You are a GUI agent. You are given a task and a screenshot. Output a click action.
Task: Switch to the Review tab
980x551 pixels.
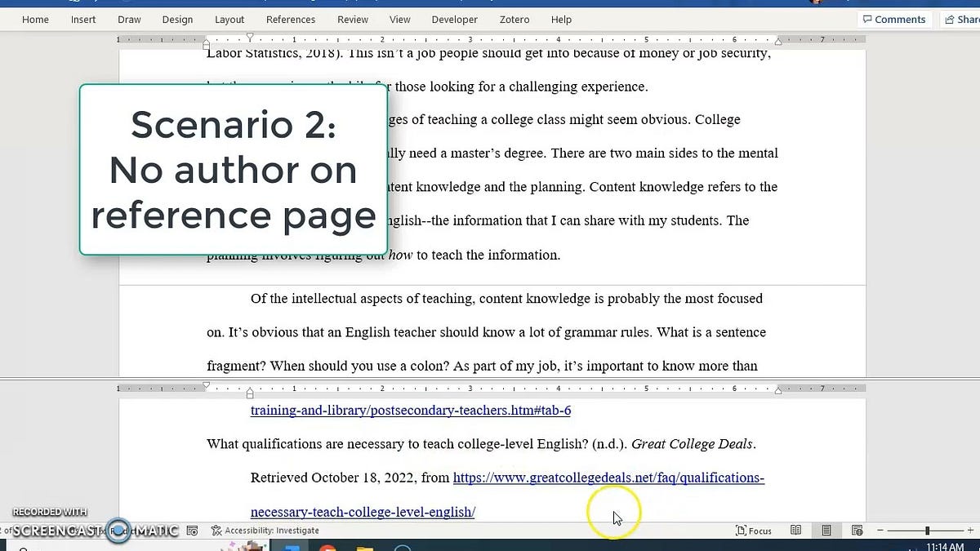(x=352, y=19)
